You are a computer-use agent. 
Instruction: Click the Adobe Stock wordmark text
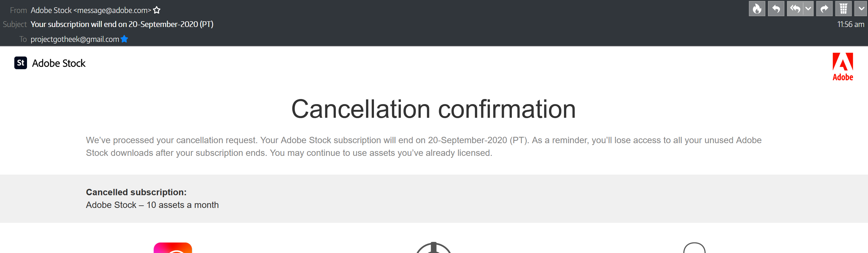pyautogui.click(x=59, y=63)
